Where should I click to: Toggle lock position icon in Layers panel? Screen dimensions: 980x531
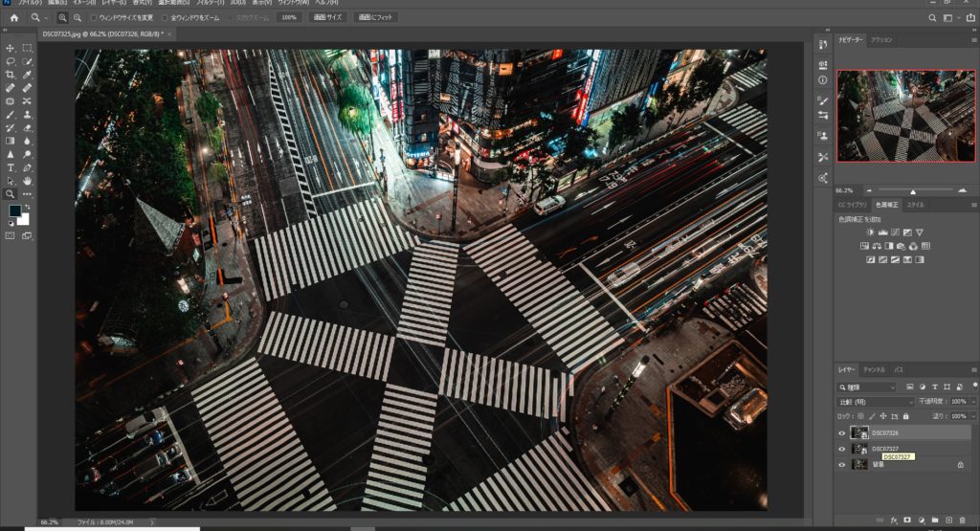click(883, 416)
